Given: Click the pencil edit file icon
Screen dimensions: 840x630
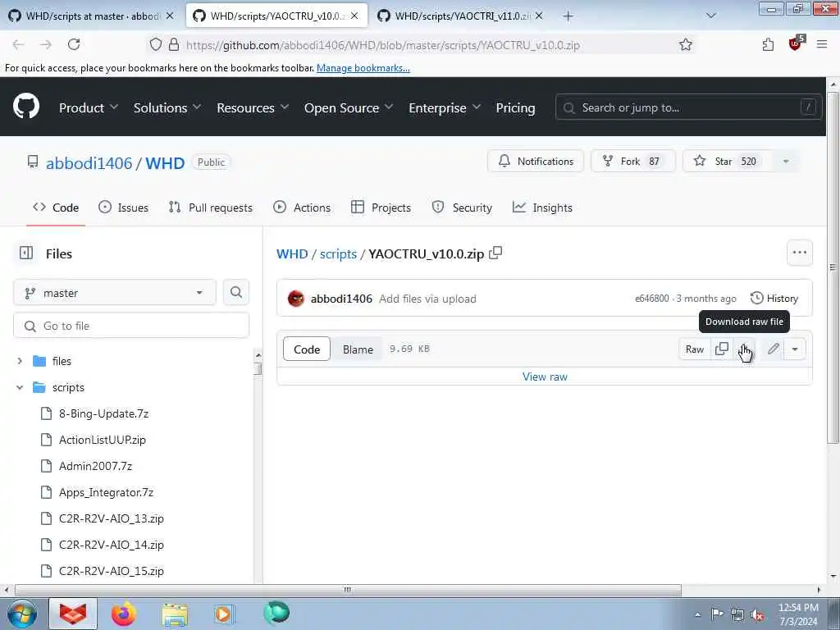Looking at the screenshot, I should [773, 349].
